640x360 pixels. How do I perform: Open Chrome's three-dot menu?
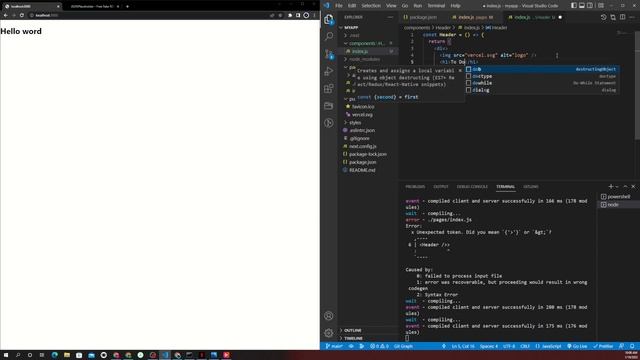314,15
